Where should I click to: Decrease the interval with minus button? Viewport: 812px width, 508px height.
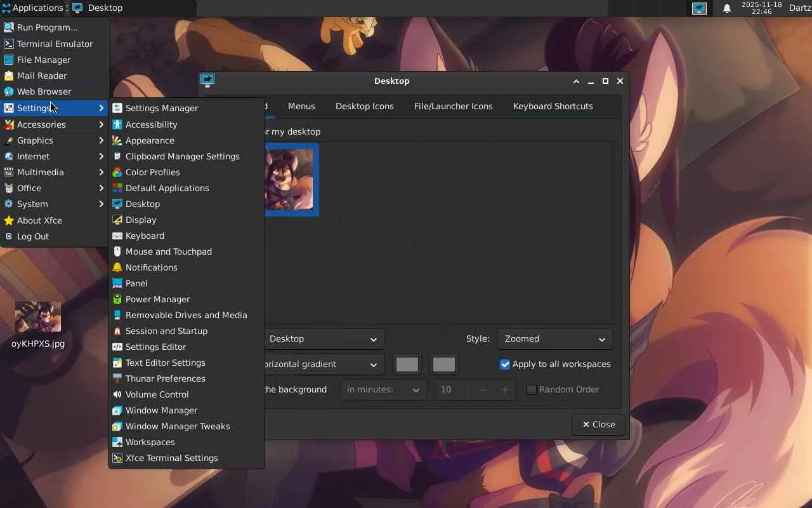pyautogui.click(x=483, y=390)
